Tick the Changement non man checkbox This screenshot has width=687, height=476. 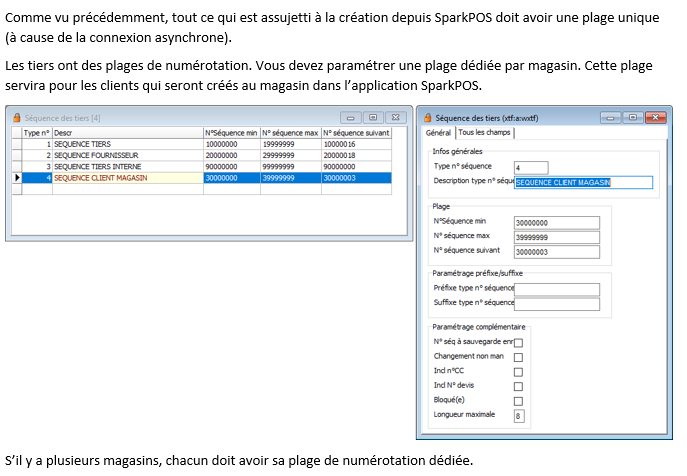(x=518, y=357)
